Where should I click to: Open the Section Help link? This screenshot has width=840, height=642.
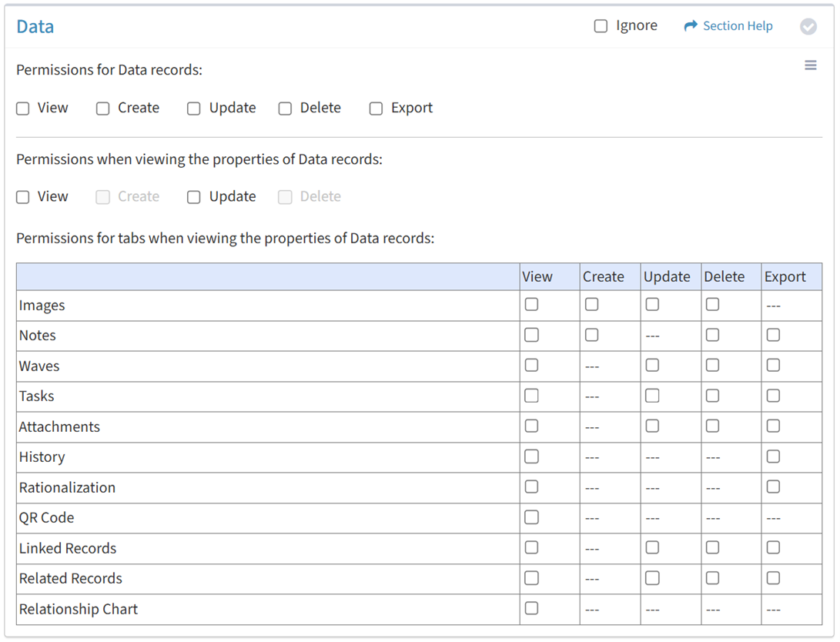click(737, 26)
